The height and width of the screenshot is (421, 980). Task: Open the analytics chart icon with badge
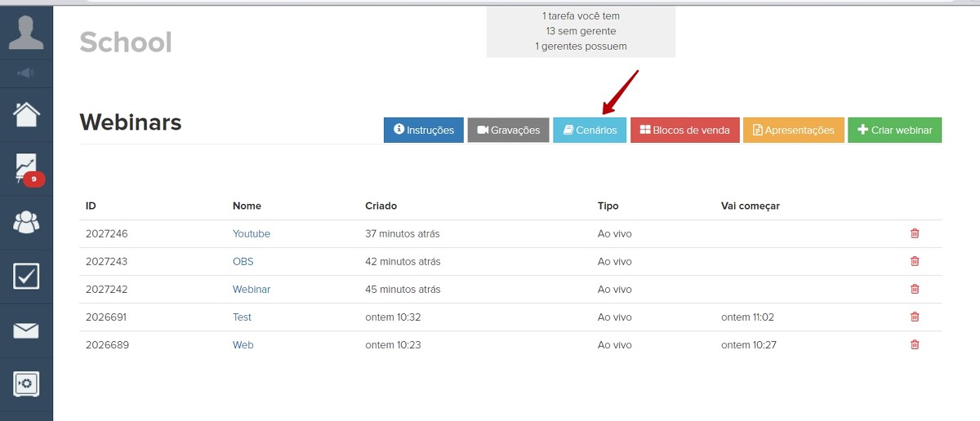(x=26, y=169)
